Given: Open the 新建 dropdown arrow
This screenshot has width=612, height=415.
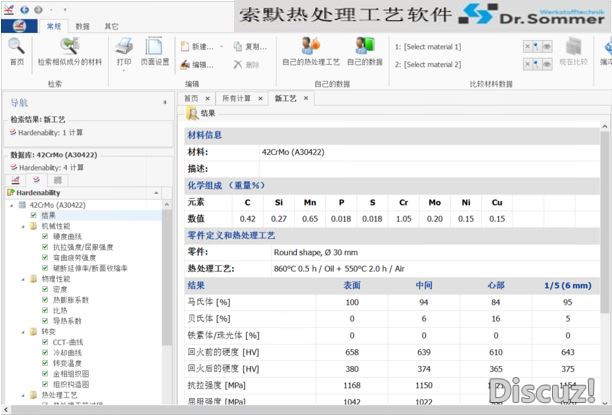Looking at the screenshot, I should click(221, 47).
